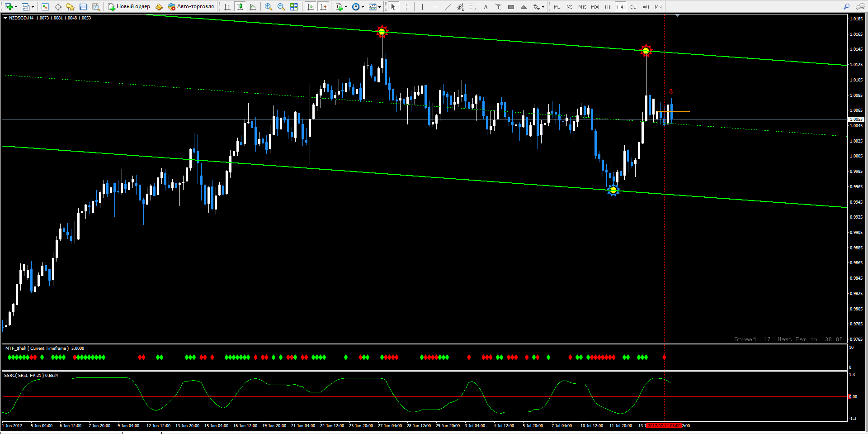Click the SSRC indicator label
Screen dimensions: 868x434
pyautogui.click(x=31, y=376)
